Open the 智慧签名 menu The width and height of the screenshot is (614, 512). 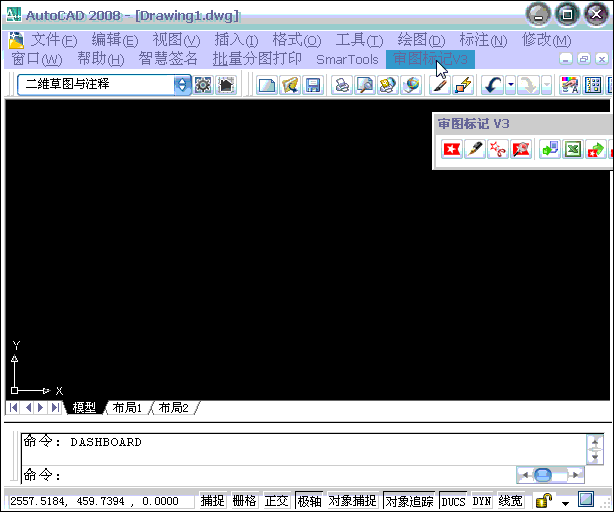(168, 59)
